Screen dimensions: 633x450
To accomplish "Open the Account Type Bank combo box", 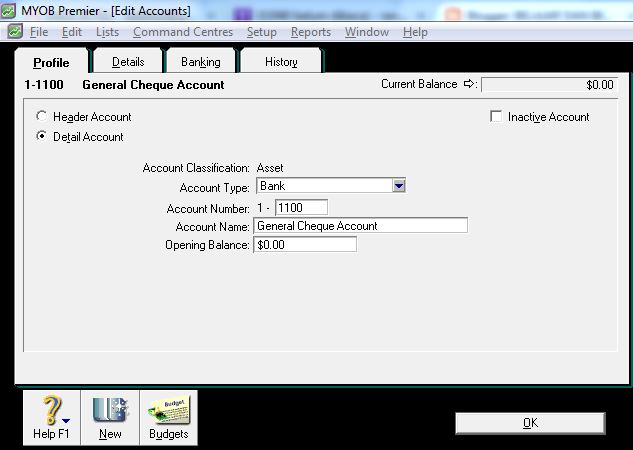I will click(331, 186).
